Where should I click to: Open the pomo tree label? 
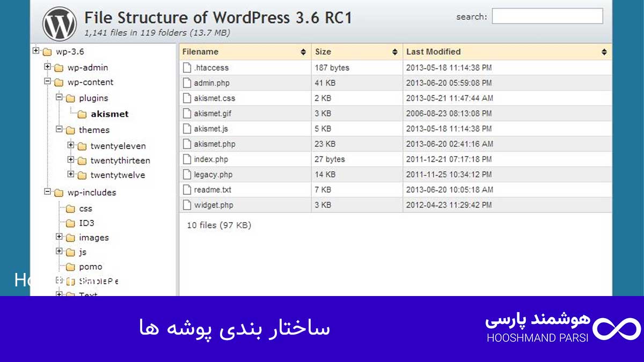pos(91,267)
